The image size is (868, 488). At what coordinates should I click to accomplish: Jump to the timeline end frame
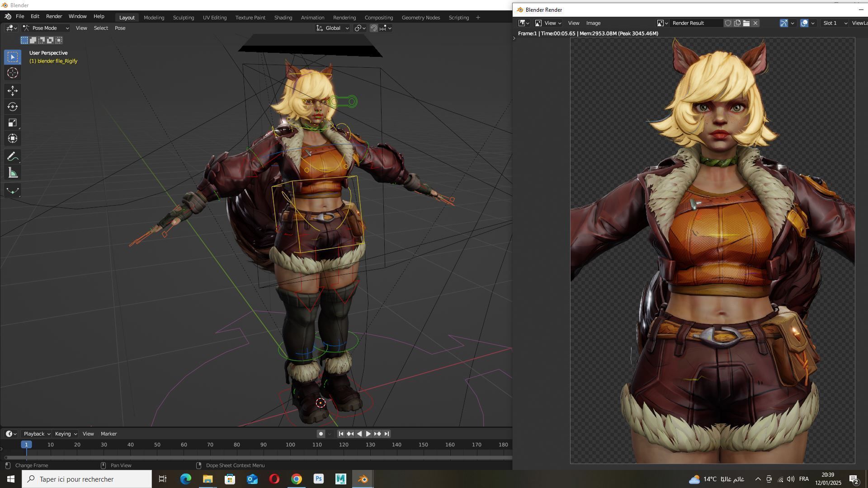tap(387, 434)
